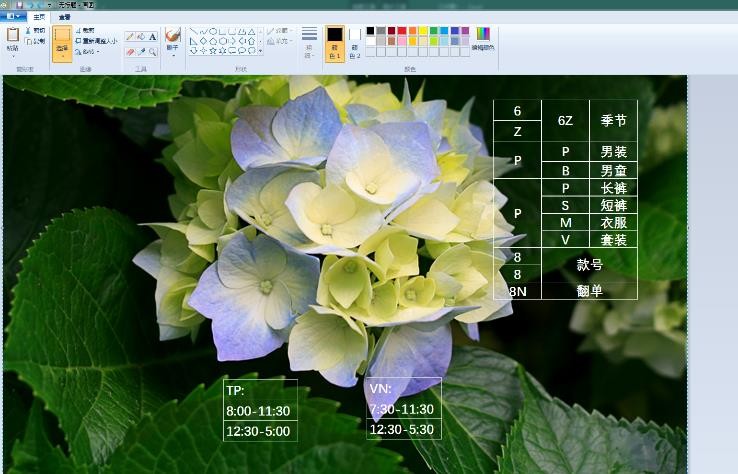This screenshot has height=474, width=738.
Task: Expand the Brushes dropdown arrow
Action: coord(173,56)
